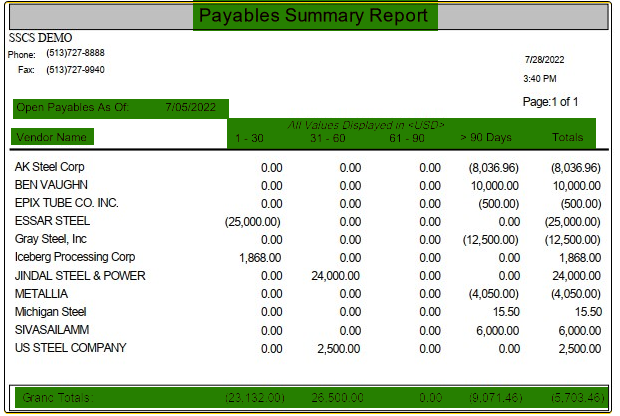
Task: Click grand total 31-60 value 26,500.00
Action: (x=337, y=398)
